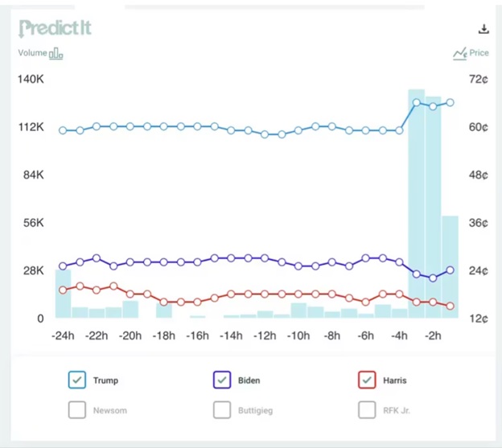Click Trump's last price data point
Viewport: 502px width, 448px height.
click(x=450, y=103)
